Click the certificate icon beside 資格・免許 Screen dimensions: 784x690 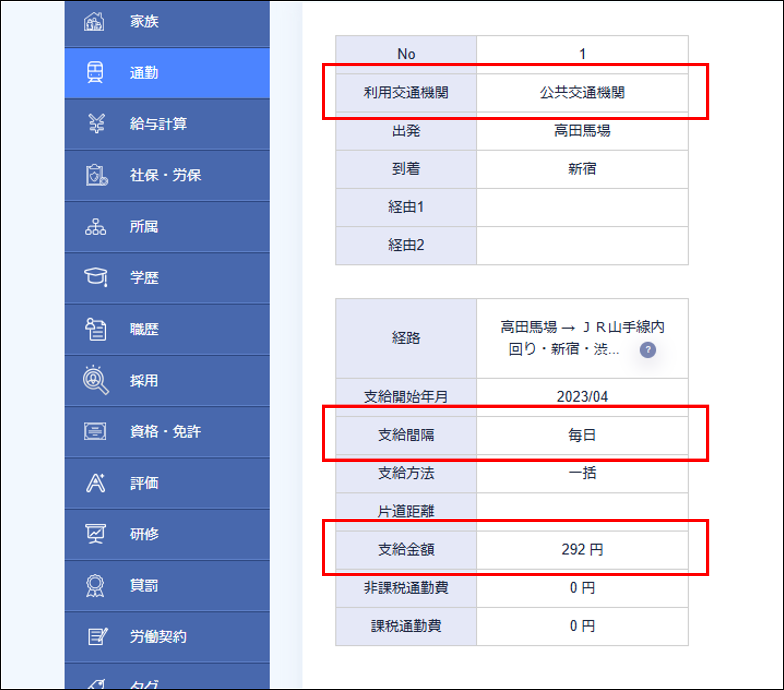[x=95, y=431]
